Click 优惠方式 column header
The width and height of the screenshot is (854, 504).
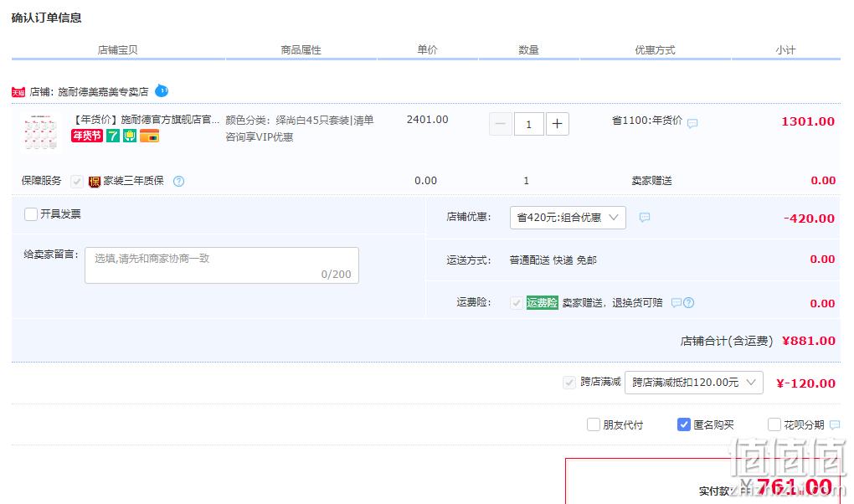[655, 50]
